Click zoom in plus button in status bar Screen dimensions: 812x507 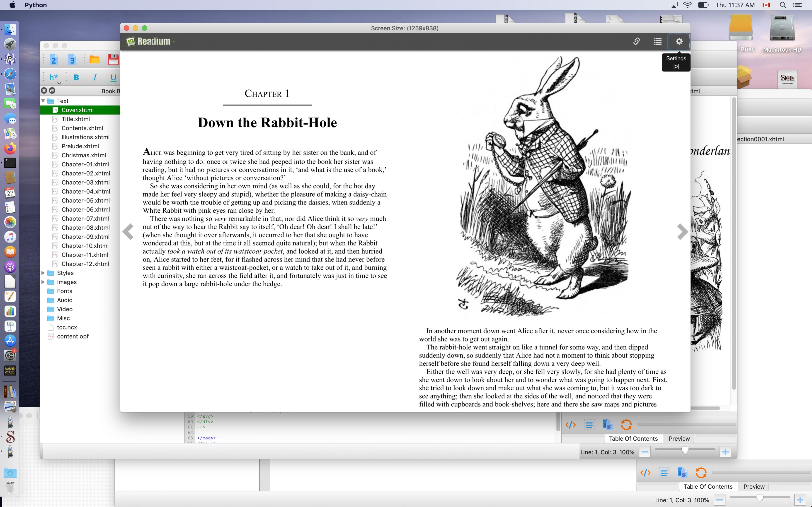[725, 452]
